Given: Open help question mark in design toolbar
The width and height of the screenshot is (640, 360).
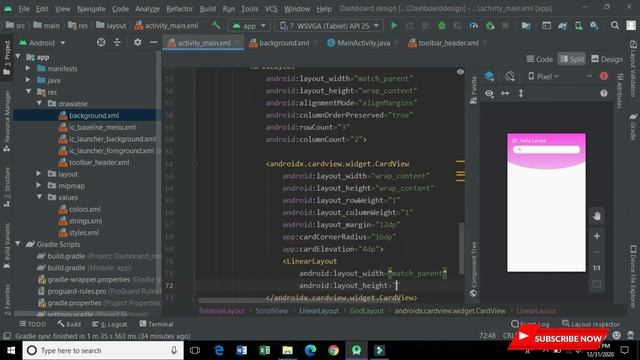Looking at the screenshot, I should click(x=604, y=93).
